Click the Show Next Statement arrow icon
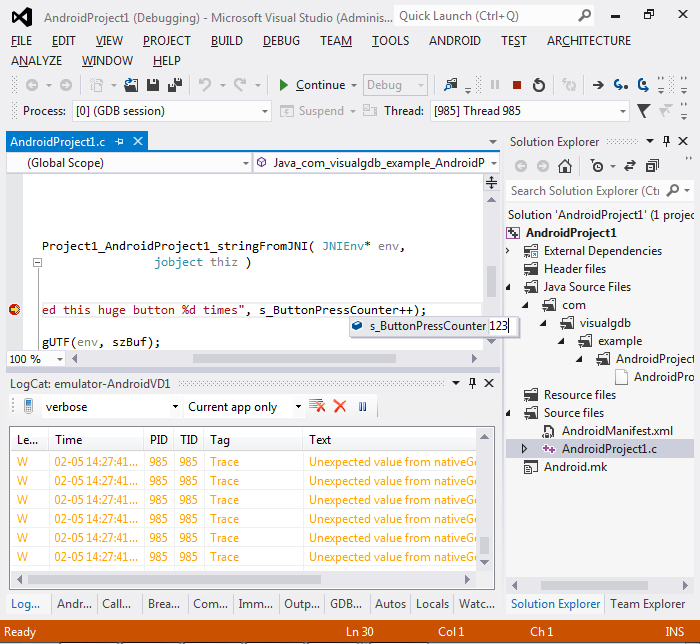700x644 pixels. pyautogui.click(x=598, y=85)
